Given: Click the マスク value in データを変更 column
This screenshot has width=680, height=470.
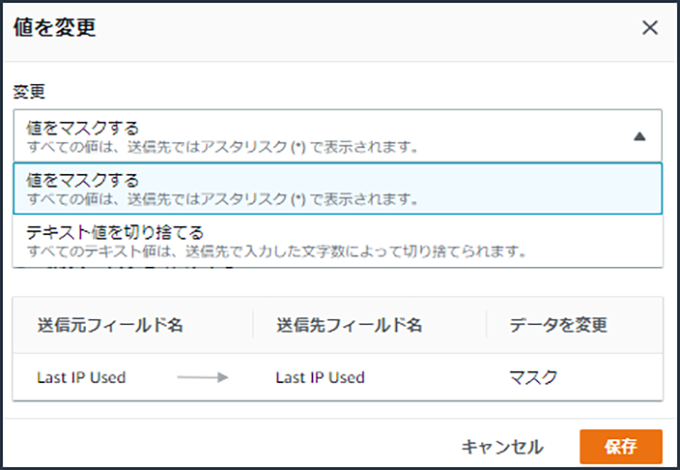Looking at the screenshot, I should (x=532, y=377).
